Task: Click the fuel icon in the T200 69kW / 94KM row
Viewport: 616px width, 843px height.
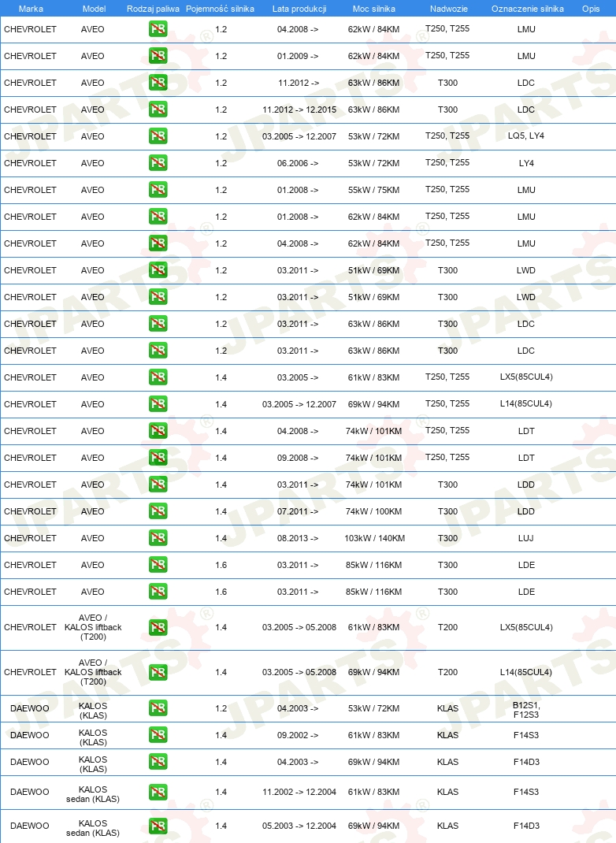Action: tap(158, 672)
